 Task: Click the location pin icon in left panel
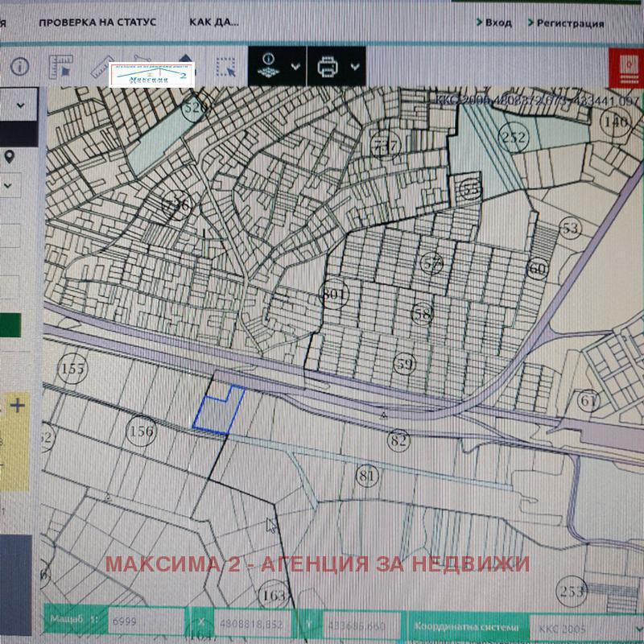point(9,156)
